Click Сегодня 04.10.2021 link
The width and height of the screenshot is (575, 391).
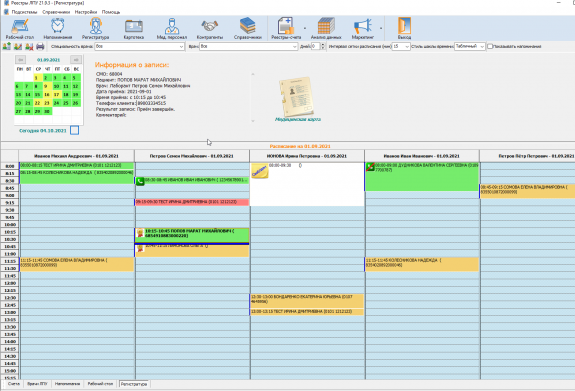[x=43, y=131]
